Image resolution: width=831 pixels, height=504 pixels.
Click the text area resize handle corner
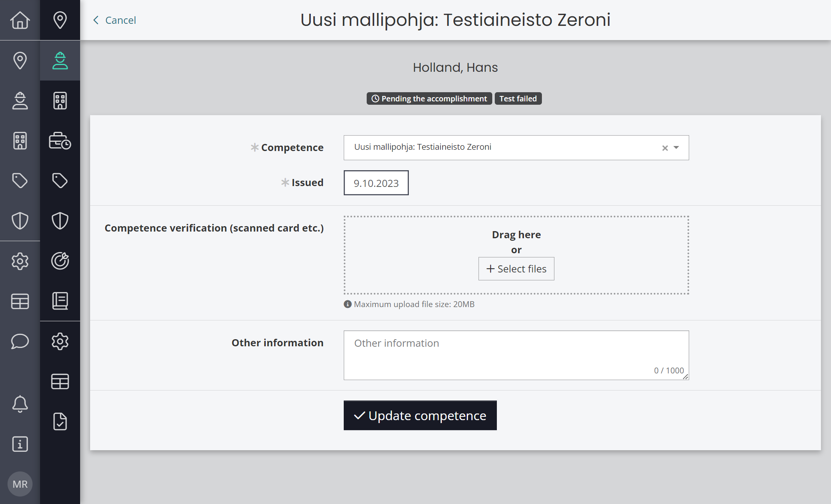[685, 377]
